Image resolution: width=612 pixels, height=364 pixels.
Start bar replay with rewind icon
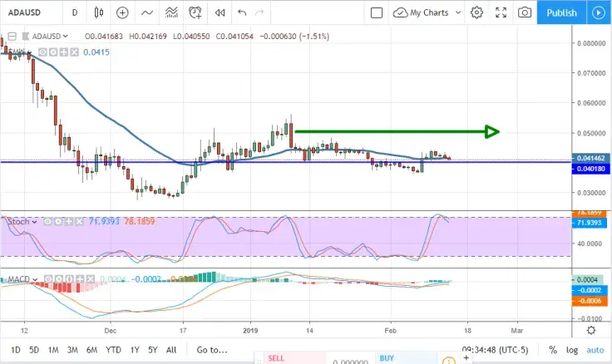[x=220, y=12]
